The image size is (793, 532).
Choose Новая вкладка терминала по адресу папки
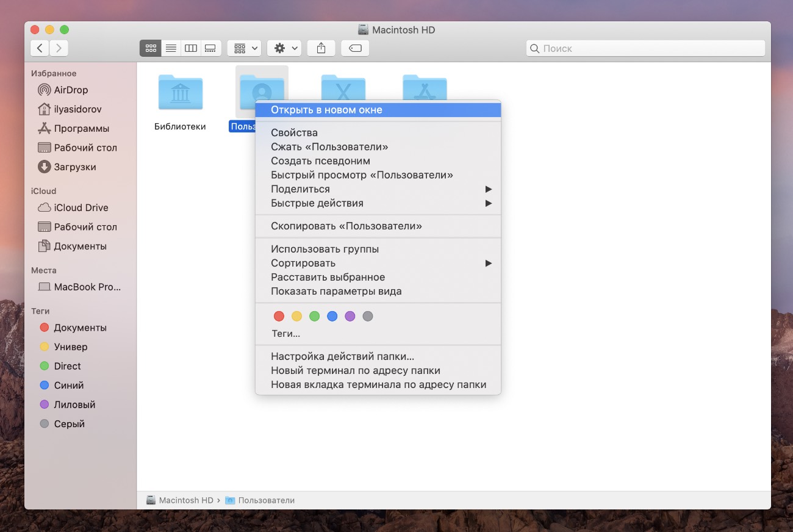[378, 385]
